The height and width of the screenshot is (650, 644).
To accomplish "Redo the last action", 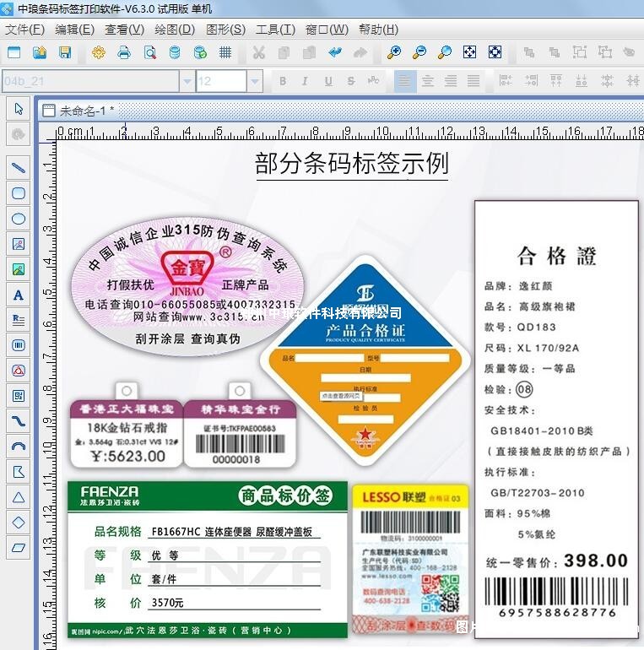I will (360, 52).
